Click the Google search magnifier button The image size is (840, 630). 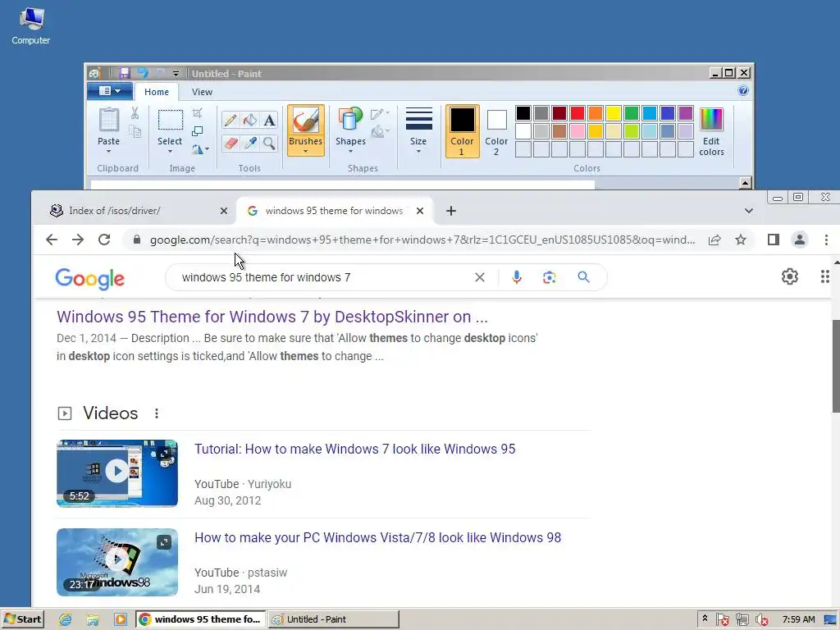pos(583,277)
